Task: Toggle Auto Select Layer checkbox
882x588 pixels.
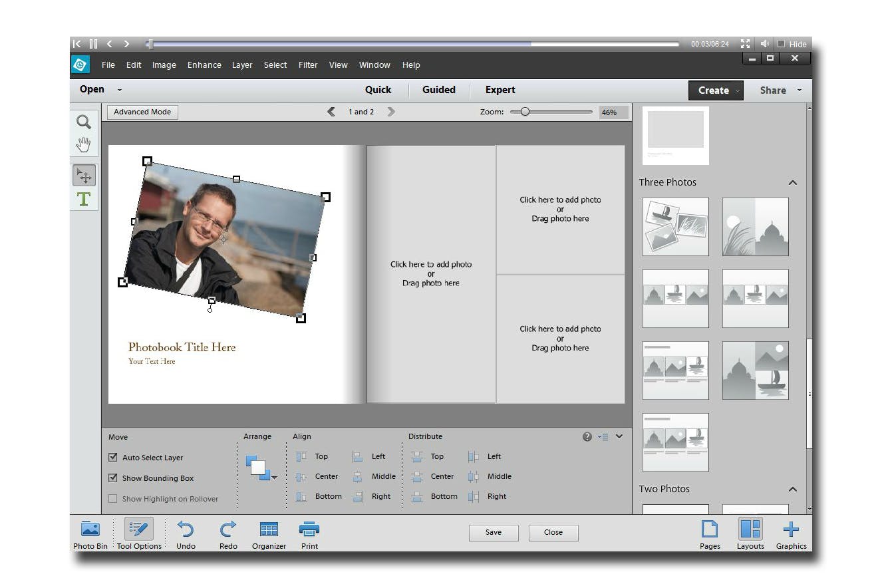Action: [113, 458]
